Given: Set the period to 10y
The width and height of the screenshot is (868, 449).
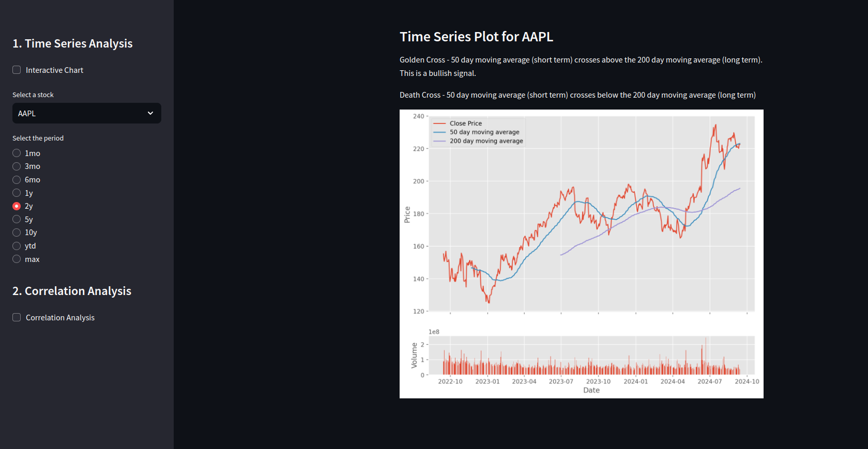Looking at the screenshot, I should [17, 233].
